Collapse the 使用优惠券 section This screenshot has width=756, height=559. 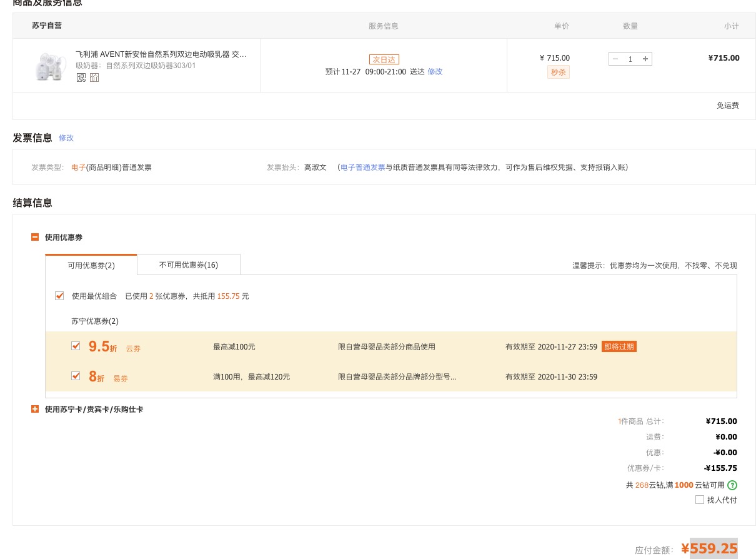tap(35, 238)
